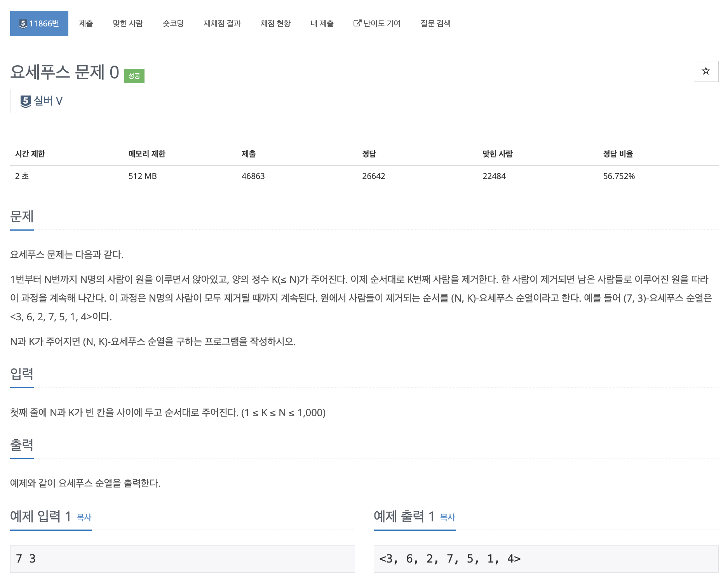This screenshot has height=587, width=728.
Task: Click the 정답 비율 column header
Action: pyautogui.click(x=618, y=154)
